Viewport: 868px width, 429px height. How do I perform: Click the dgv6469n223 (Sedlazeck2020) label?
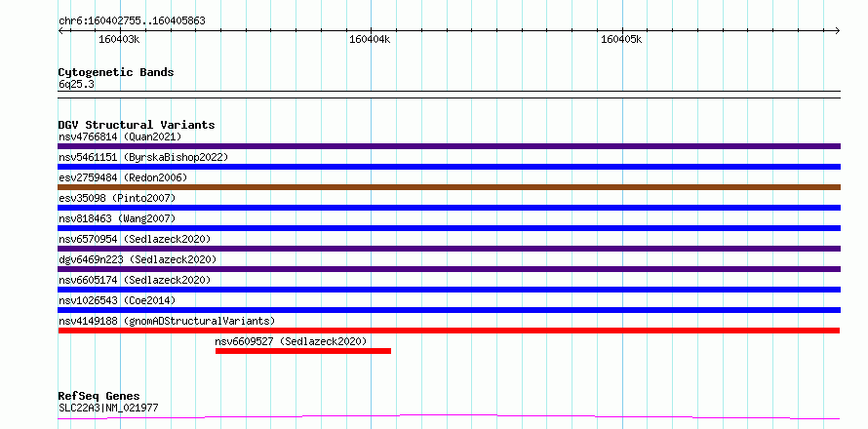click(x=138, y=259)
